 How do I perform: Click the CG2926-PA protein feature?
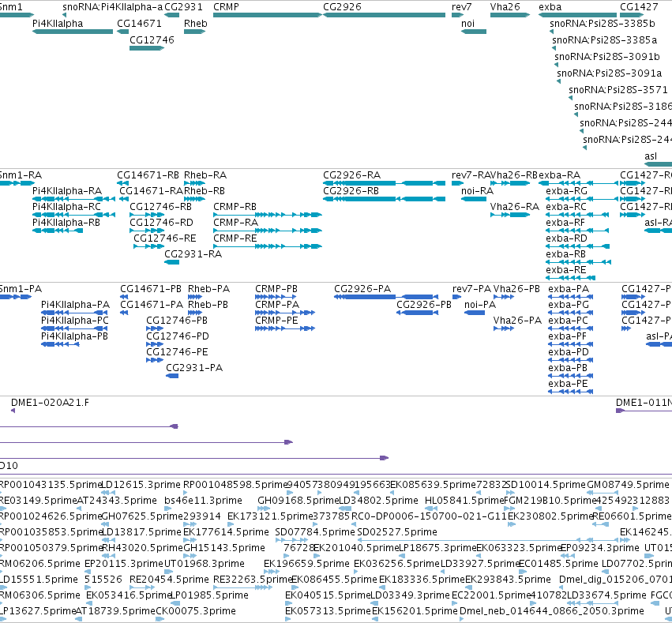pos(386,297)
